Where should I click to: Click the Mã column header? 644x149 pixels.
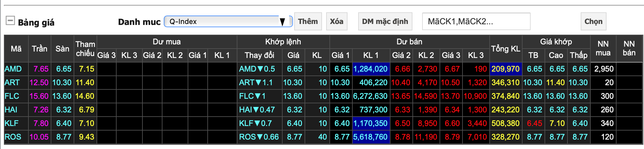coord(16,49)
